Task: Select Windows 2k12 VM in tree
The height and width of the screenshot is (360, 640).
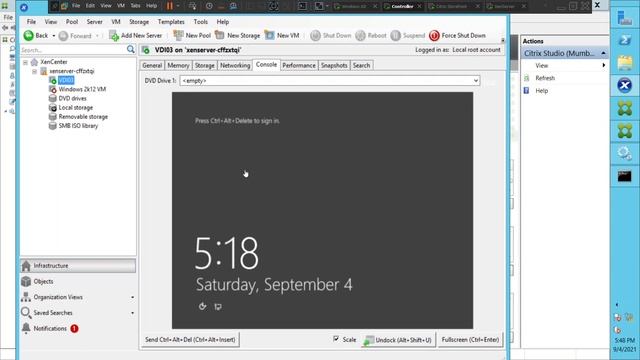Action: 82,89
